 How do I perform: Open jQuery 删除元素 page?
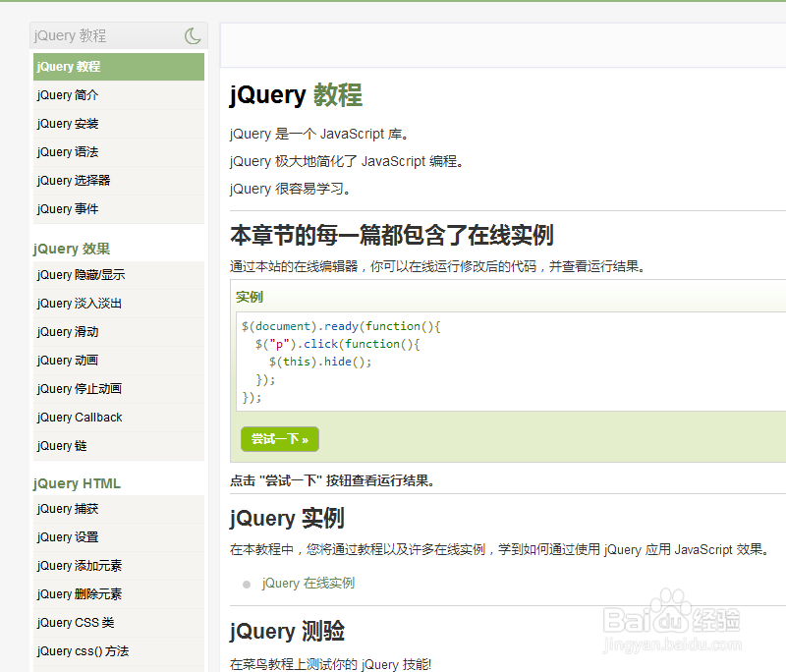coord(119,594)
